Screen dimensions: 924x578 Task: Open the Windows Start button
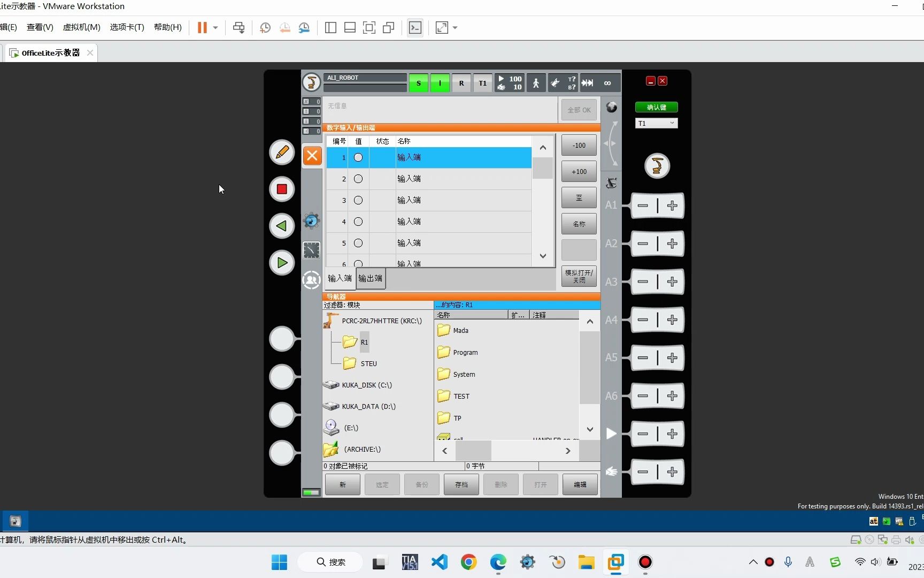(x=279, y=562)
